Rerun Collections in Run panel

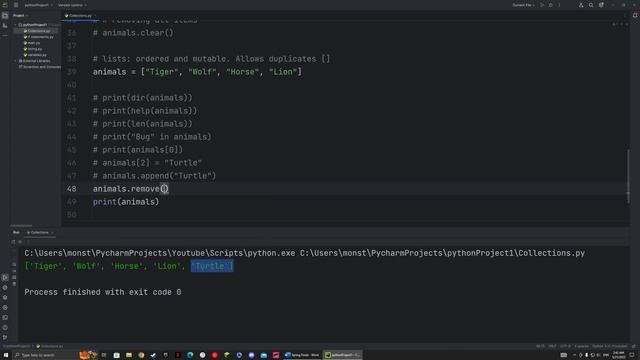(13, 242)
